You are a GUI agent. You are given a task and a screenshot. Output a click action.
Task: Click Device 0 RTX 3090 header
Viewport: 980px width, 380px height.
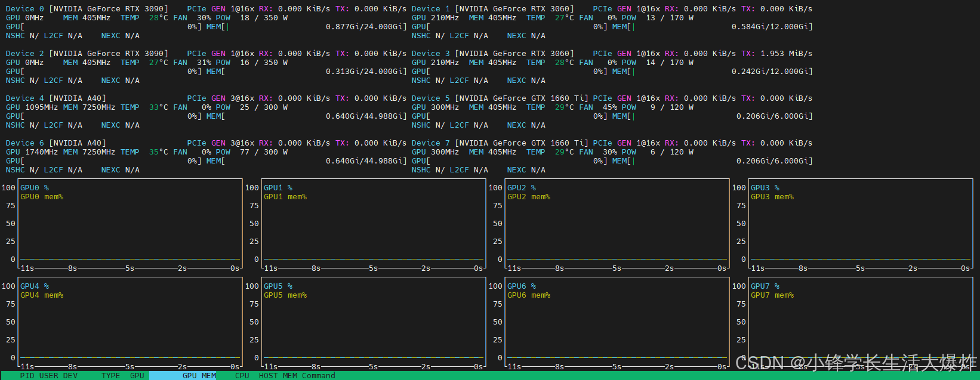click(87, 9)
